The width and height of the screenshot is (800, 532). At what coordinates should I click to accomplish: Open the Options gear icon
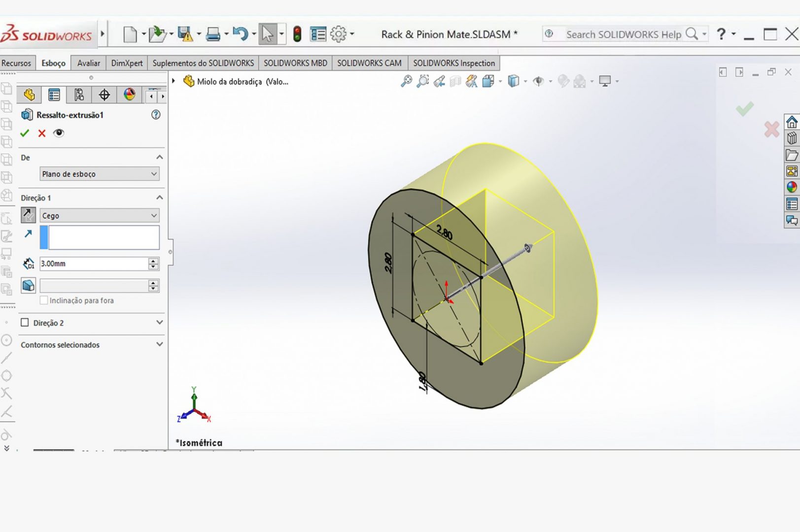point(338,34)
